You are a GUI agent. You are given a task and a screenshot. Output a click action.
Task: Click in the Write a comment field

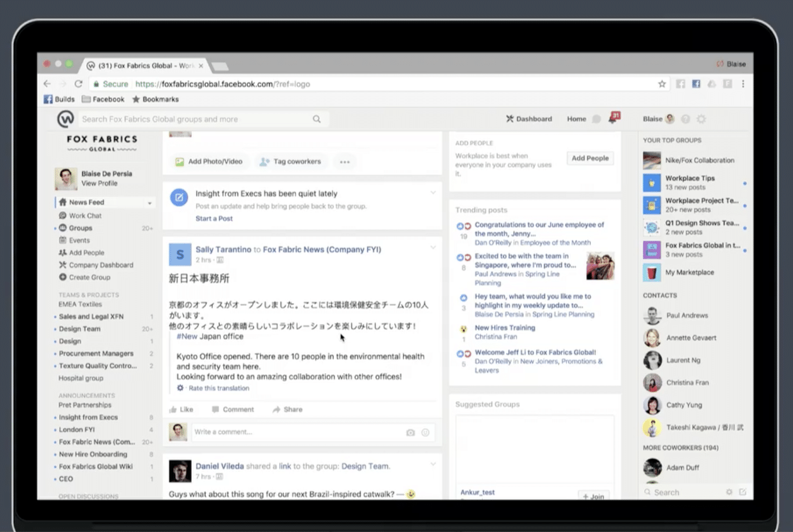pos(313,432)
